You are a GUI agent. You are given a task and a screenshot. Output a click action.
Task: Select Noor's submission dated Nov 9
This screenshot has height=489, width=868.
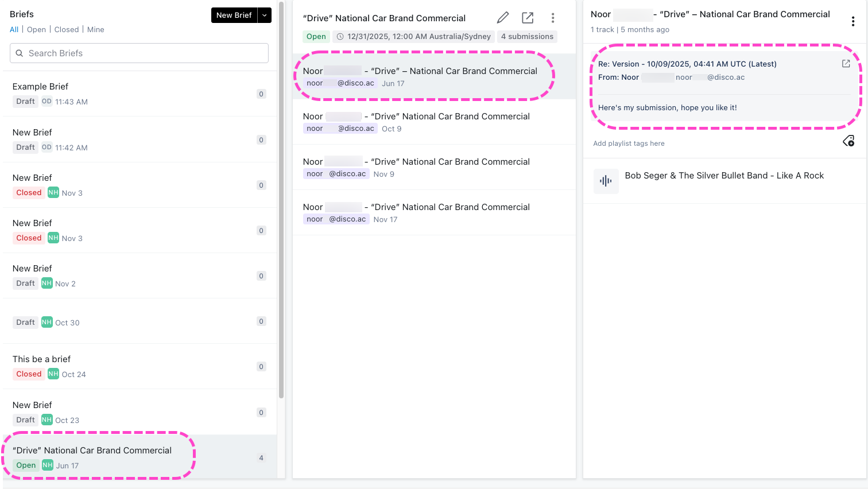click(434, 167)
